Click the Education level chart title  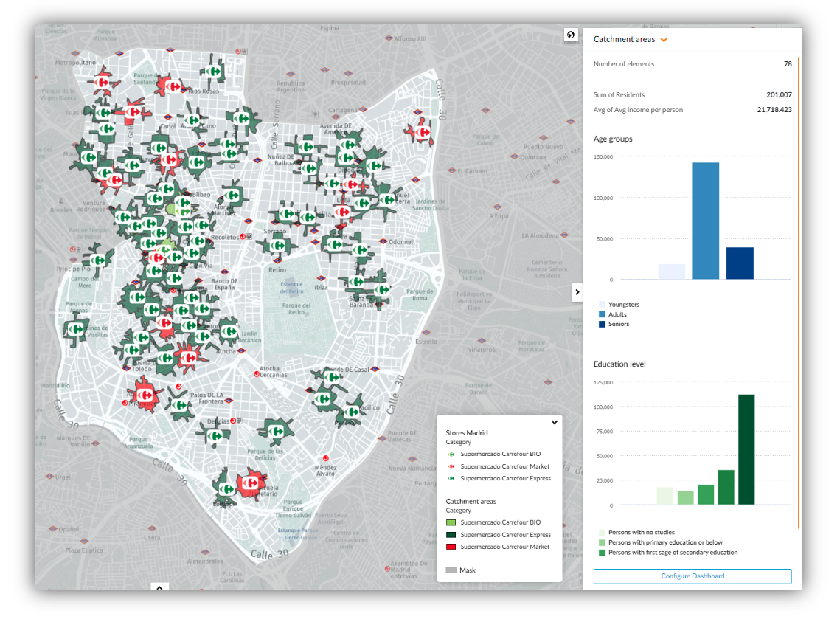619,364
